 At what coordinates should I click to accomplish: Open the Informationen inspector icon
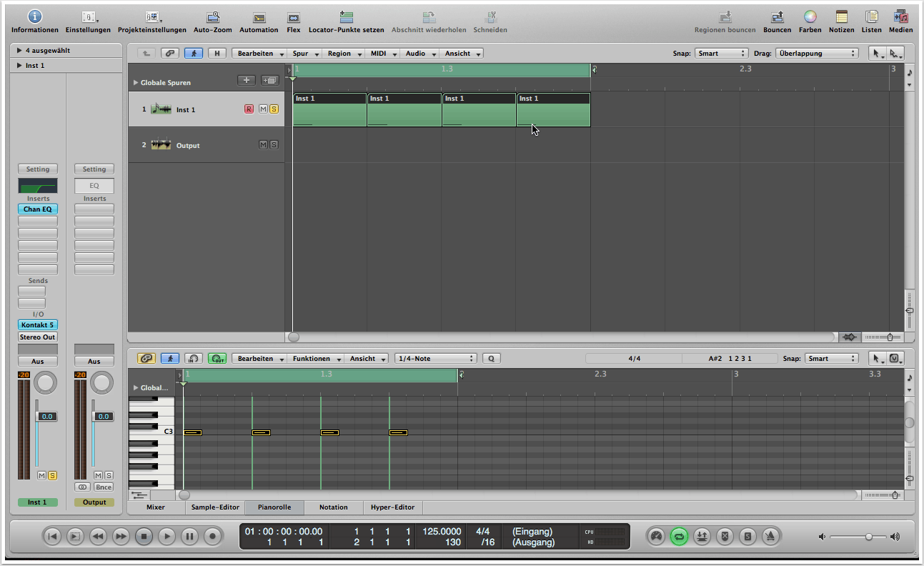tap(34, 17)
